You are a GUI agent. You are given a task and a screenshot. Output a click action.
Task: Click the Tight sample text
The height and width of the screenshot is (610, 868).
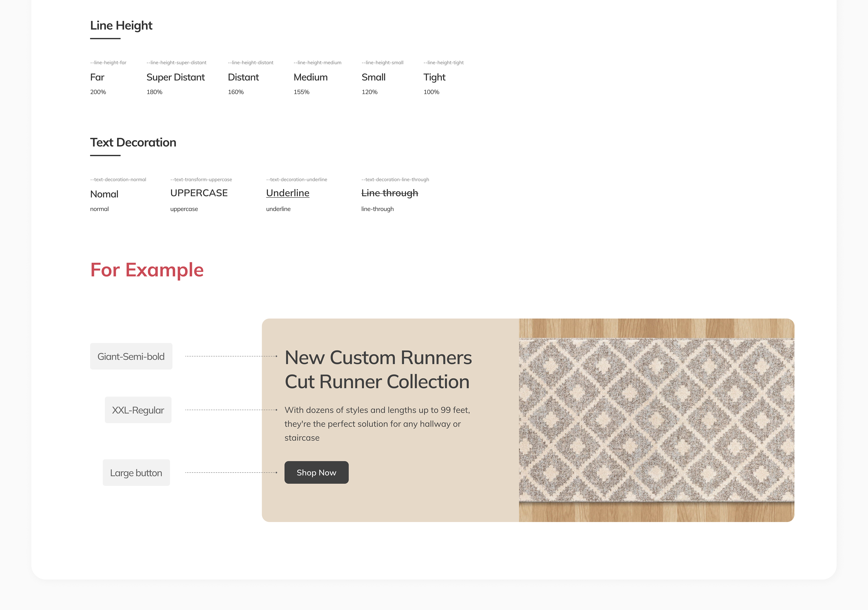pos(434,78)
